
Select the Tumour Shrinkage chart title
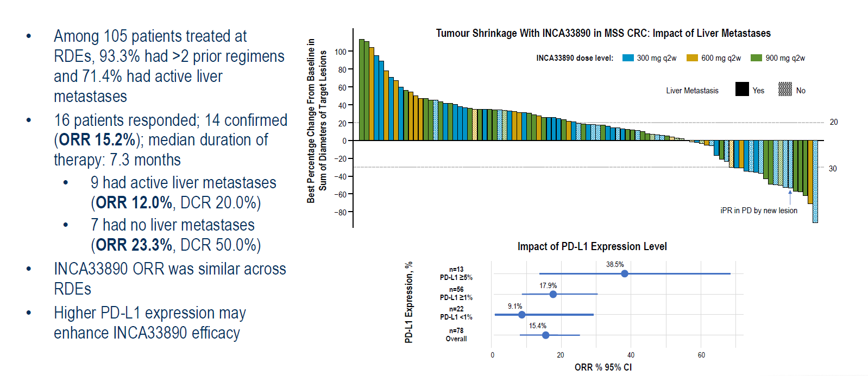(603, 33)
